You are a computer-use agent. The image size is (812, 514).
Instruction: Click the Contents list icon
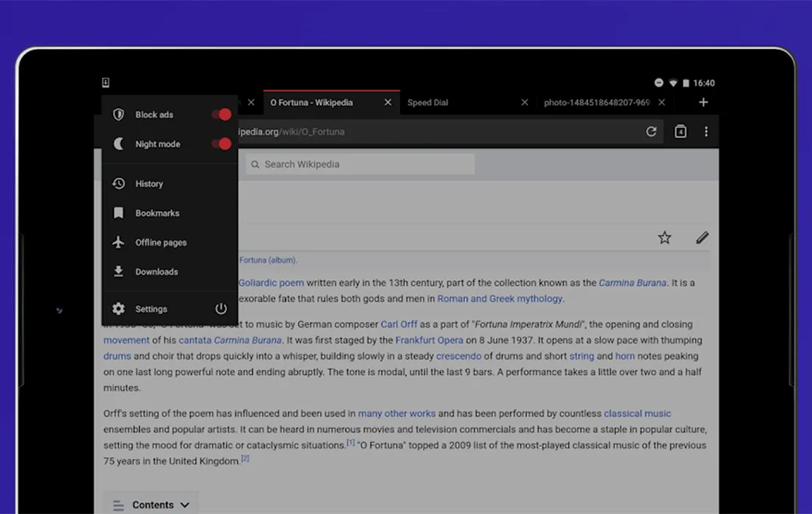click(x=118, y=505)
